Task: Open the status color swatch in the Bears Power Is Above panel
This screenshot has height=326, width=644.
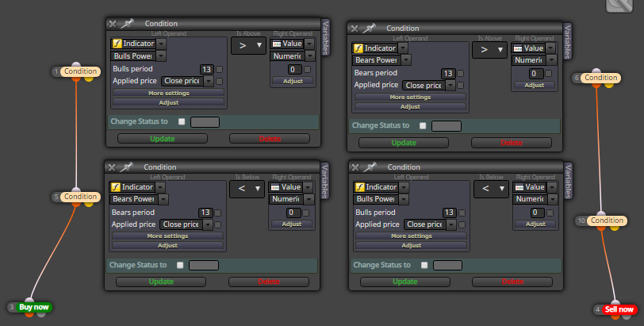Action: pos(447,126)
